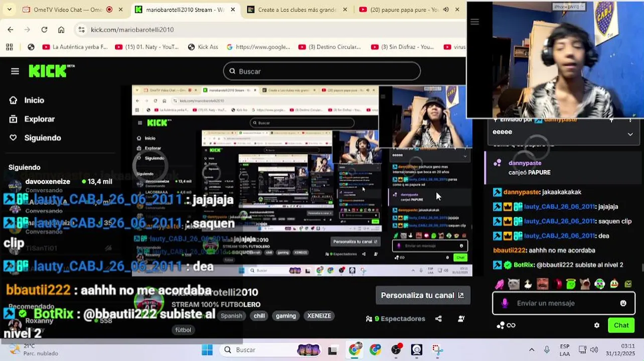The width and height of the screenshot is (644, 361).
Task: Show hidden system tray icons
Action: (532, 350)
